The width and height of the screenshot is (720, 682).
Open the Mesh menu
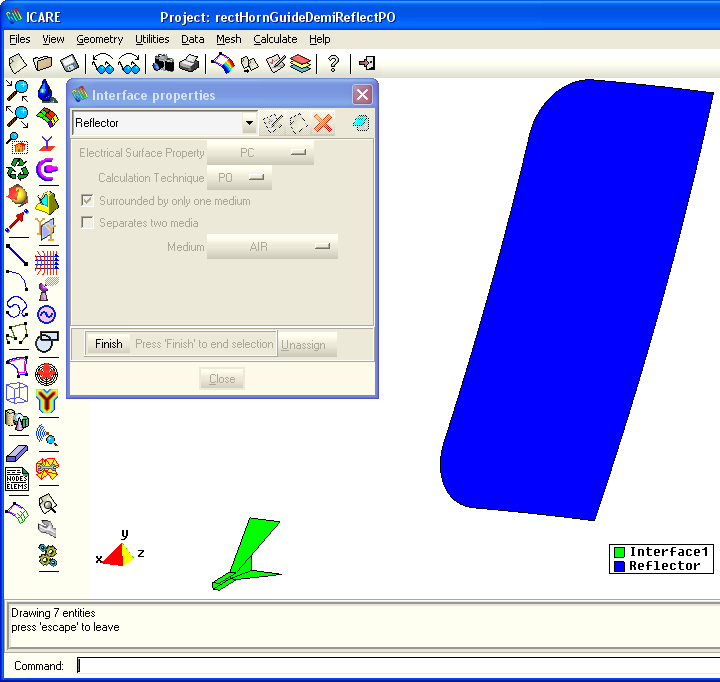[x=229, y=39]
